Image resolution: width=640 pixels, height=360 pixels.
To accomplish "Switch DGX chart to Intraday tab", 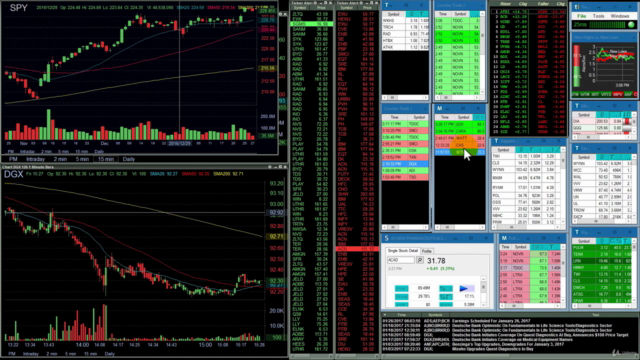I will [x=30, y=354].
